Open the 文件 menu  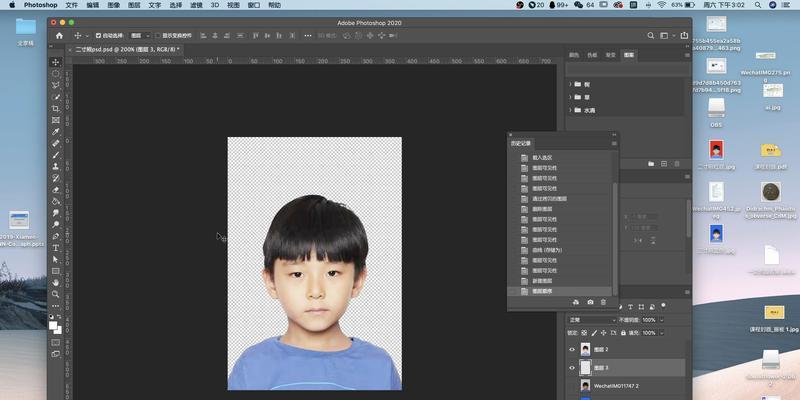[x=72, y=5]
